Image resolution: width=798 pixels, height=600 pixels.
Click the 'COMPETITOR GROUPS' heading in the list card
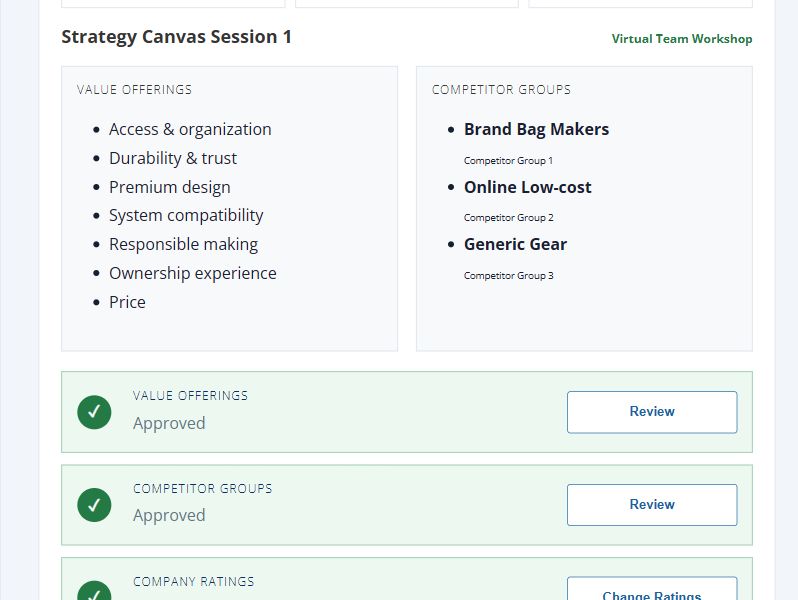[x=501, y=90]
